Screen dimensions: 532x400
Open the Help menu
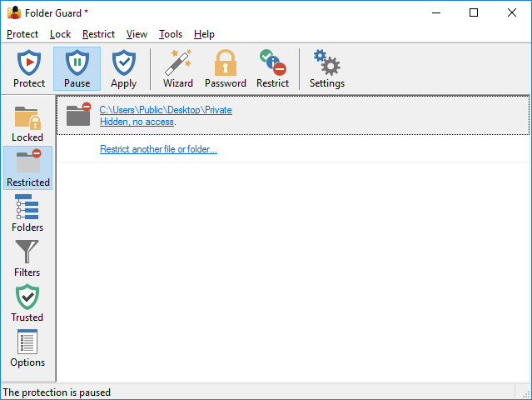point(204,34)
